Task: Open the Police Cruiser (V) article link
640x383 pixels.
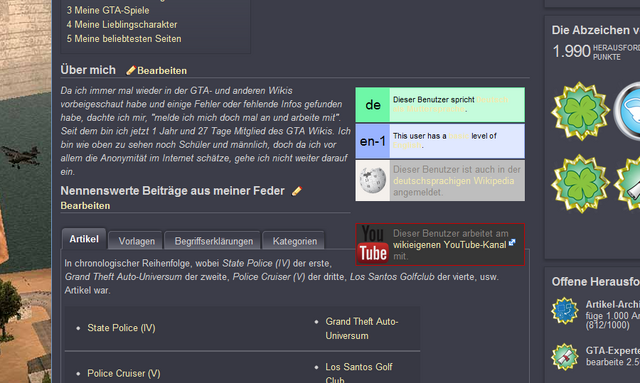Action: pos(124,374)
